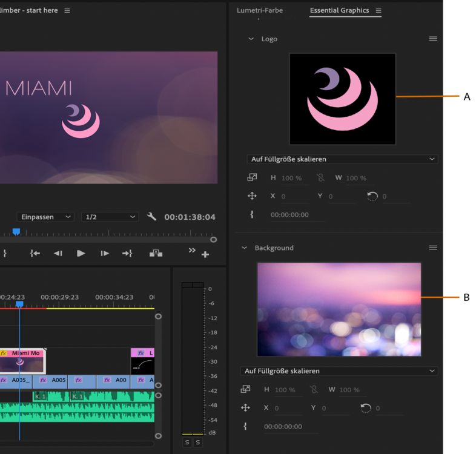Step forward one frame
This screenshot has width=476, height=454.
(x=105, y=253)
